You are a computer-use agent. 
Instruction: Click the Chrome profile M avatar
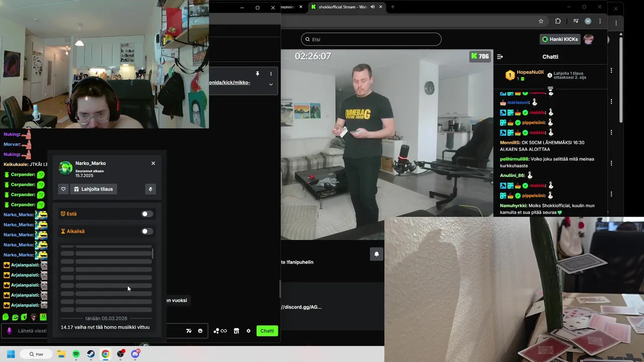pyautogui.click(x=588, y=21)
